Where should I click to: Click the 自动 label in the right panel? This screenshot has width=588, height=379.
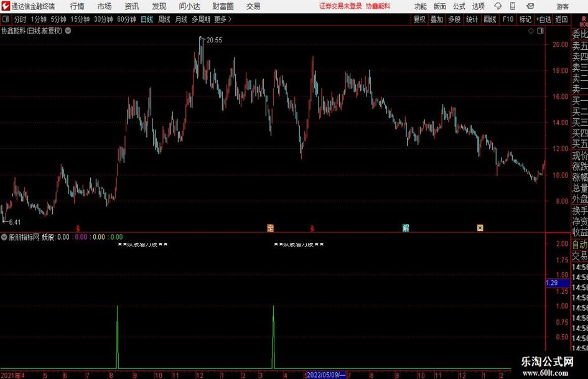580,245
